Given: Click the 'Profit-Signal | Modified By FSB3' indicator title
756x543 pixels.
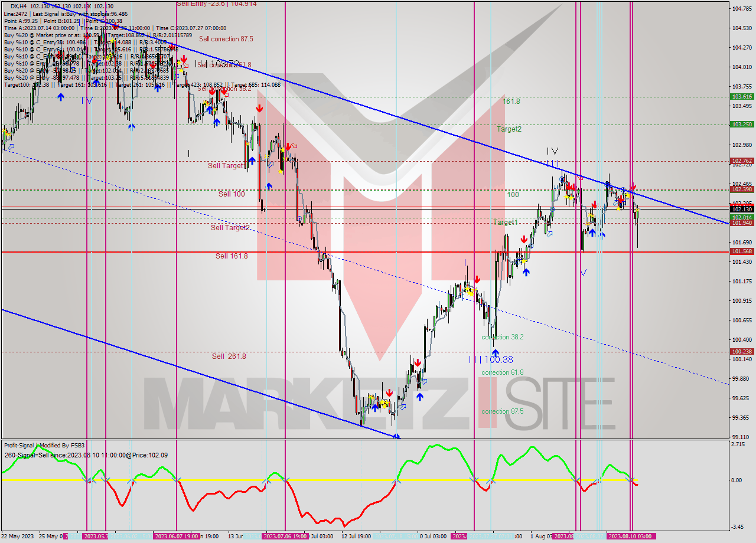Looking at the screenshot, I should [x=44, y=445].
